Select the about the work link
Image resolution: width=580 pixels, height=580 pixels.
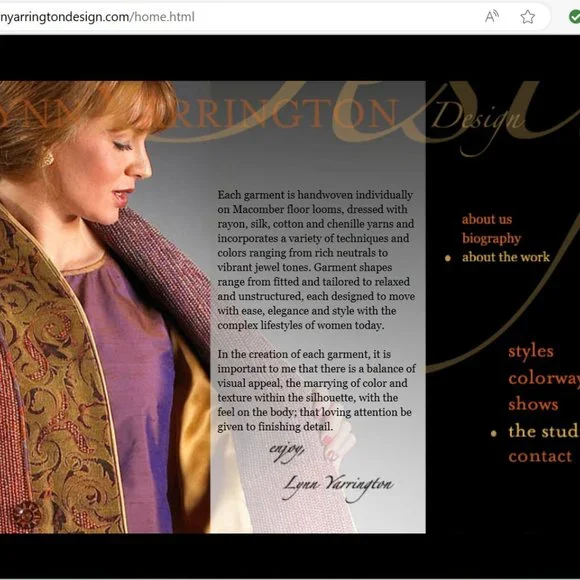[x=506, y=257]
